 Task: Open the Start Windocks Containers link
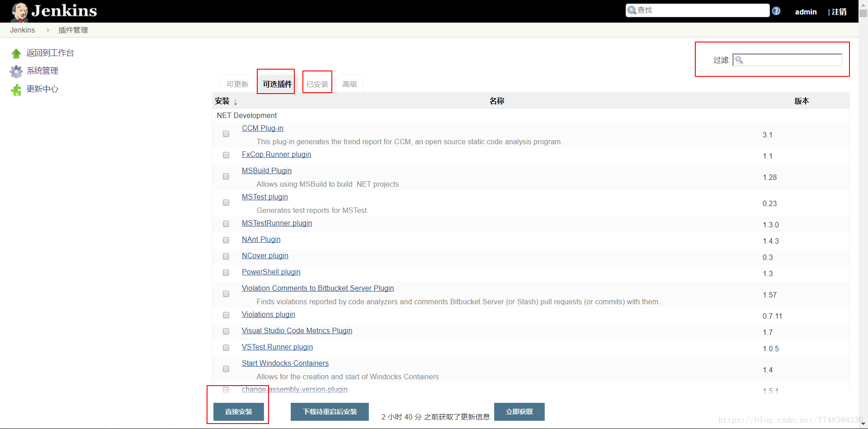click(285, 363)
